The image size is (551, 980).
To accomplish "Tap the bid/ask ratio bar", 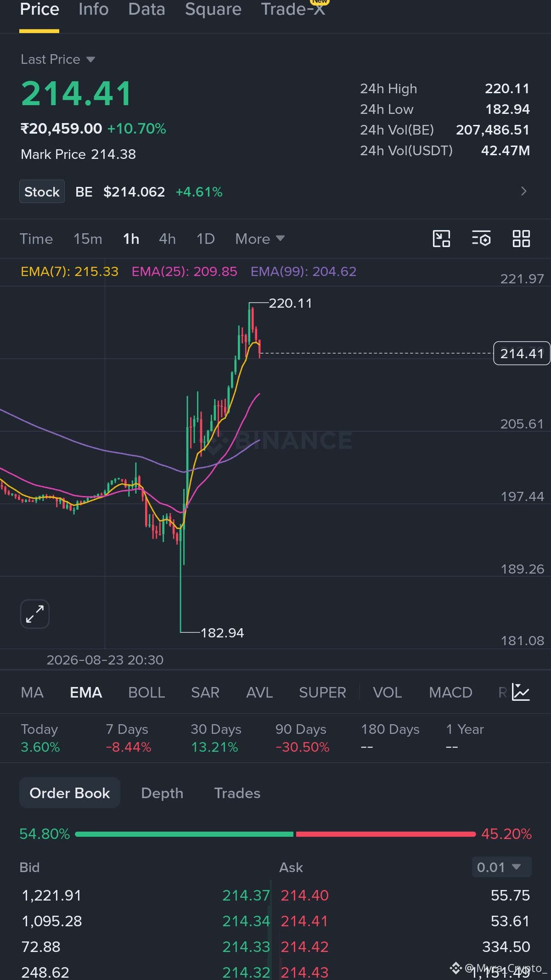I will 275,834.
